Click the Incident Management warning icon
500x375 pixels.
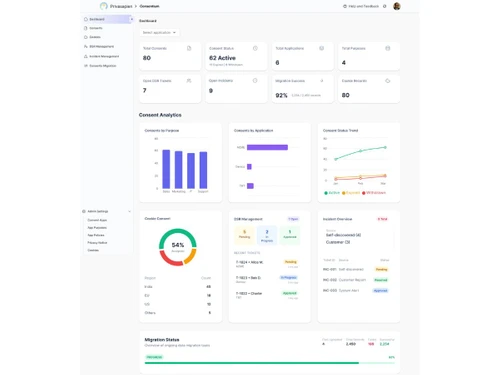pos(86,56)
